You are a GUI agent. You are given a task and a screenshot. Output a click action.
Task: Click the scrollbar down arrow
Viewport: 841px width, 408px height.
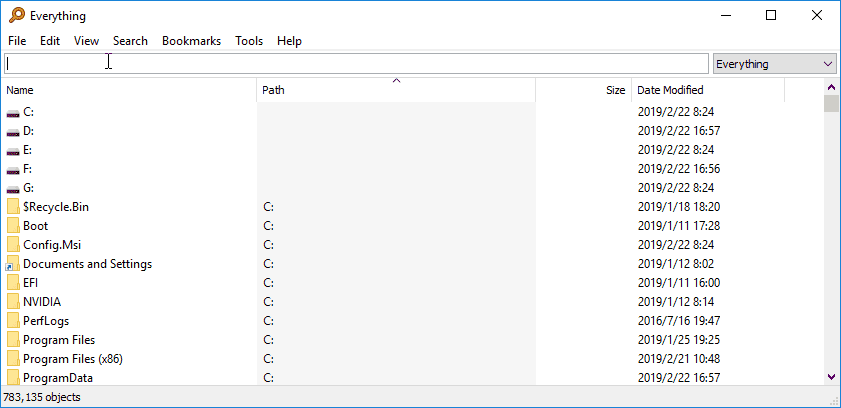coord(831,377)
